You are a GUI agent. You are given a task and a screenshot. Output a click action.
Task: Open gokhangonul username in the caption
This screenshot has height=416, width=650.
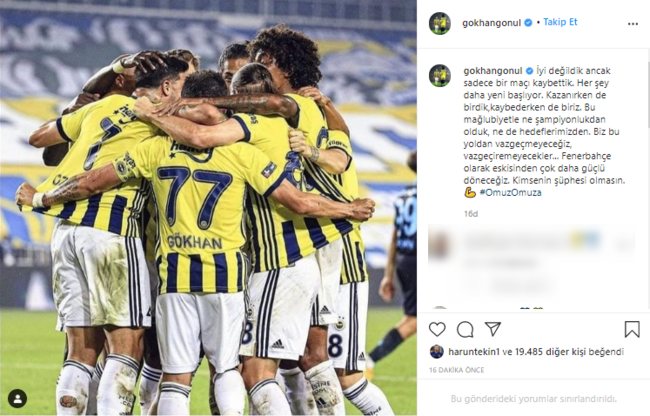click(493, 71)
